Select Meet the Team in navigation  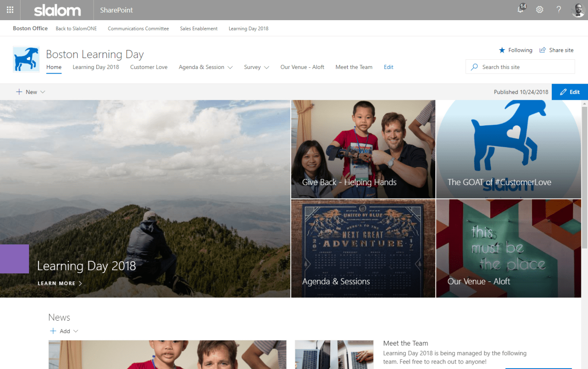[x=353, y=67]
